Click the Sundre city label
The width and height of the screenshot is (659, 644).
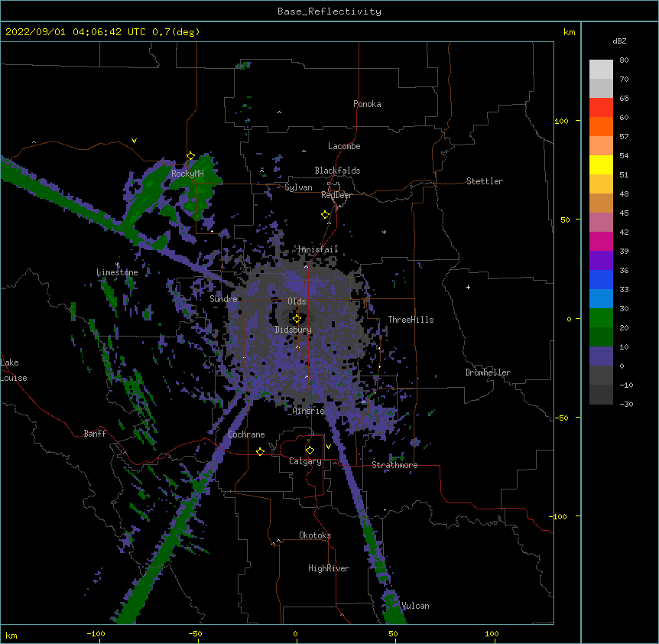(223, 299)
